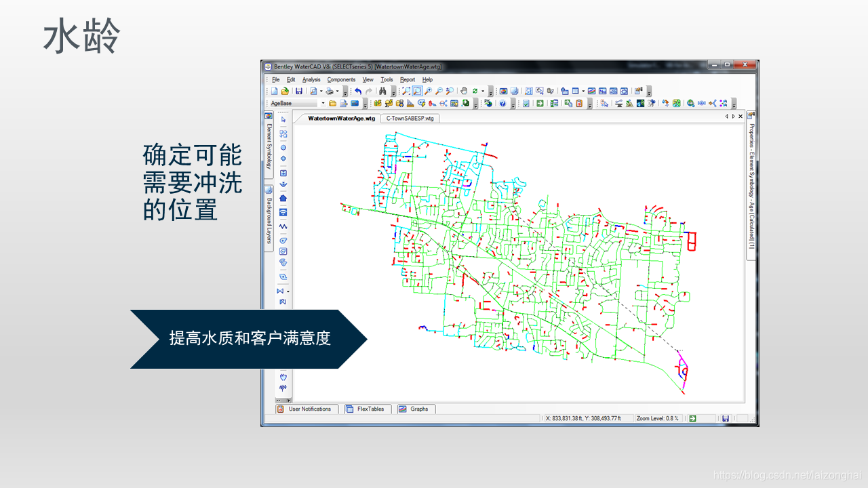Click the Find binoculars icon
This screenshot has height=488, width=868.
[382, 91]
